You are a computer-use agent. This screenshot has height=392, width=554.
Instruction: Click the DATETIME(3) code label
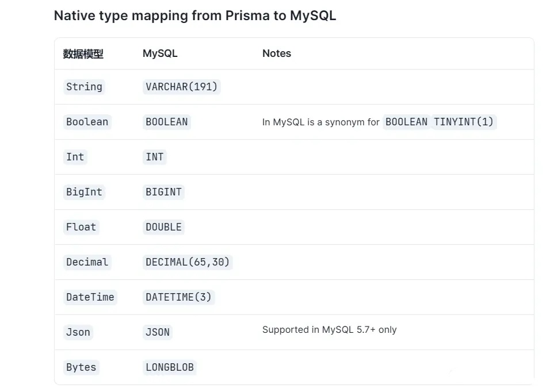178,297
